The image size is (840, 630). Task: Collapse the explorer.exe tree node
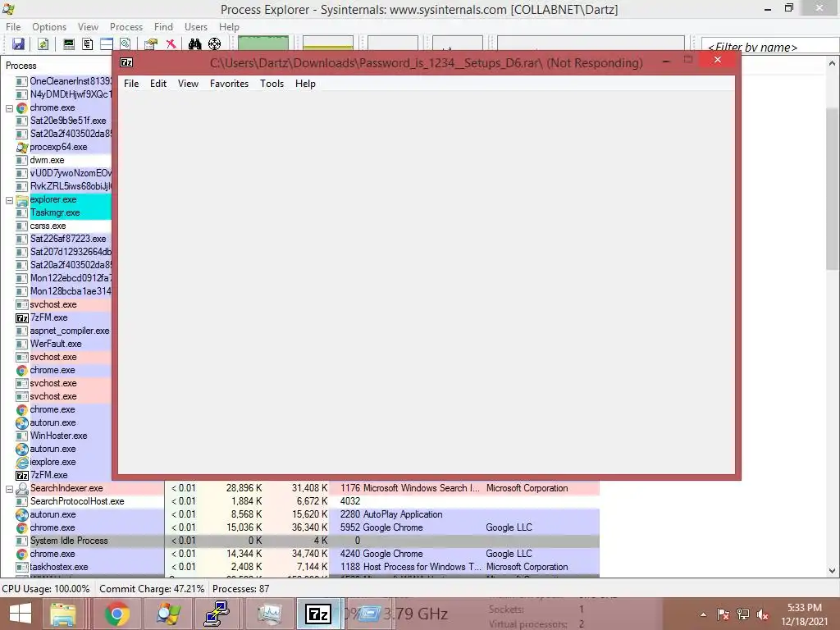pos(9,200)
